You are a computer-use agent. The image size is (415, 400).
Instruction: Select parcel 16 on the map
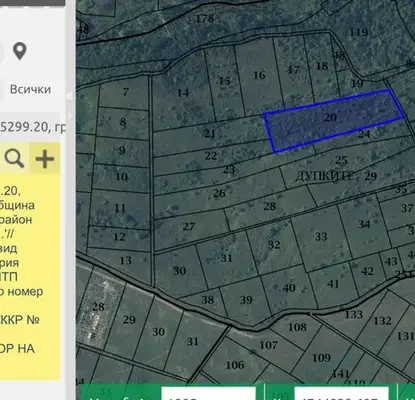(259, 75)
